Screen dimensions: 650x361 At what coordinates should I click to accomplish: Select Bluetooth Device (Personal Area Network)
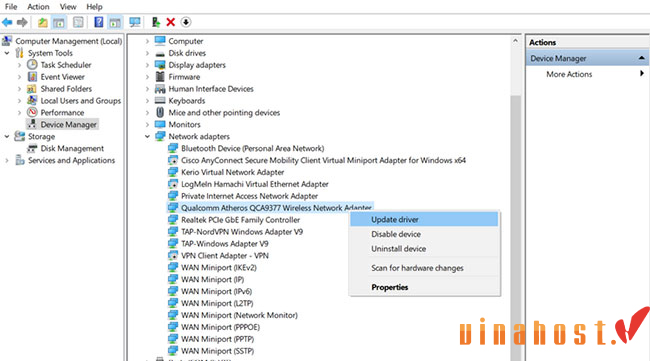[252, 148]
